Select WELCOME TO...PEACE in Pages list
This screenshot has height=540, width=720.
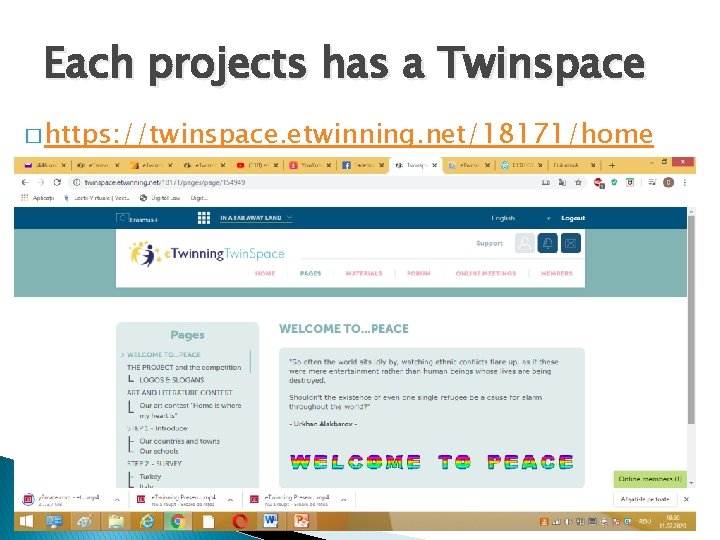coord(163,354)
